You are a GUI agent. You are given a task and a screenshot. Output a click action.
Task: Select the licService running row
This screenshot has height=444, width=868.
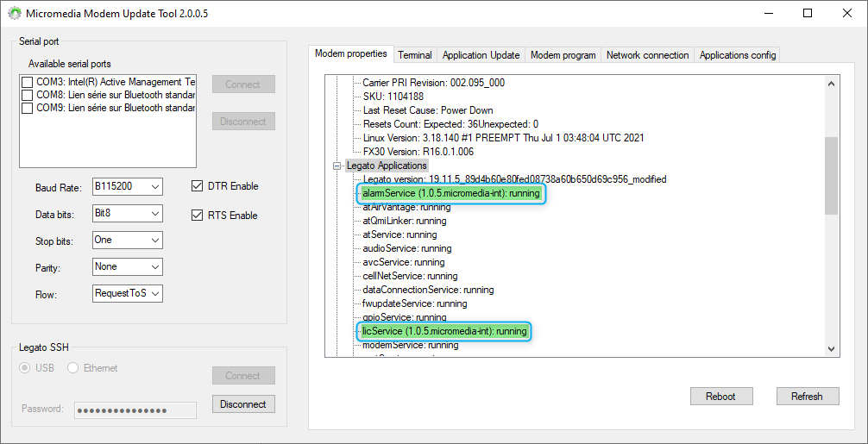(444, 331)
